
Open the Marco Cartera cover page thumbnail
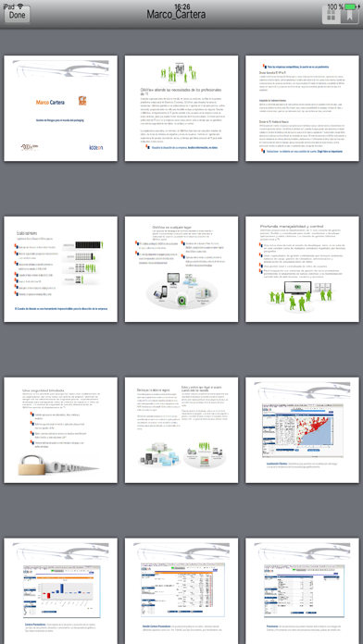tap(61, 108)
